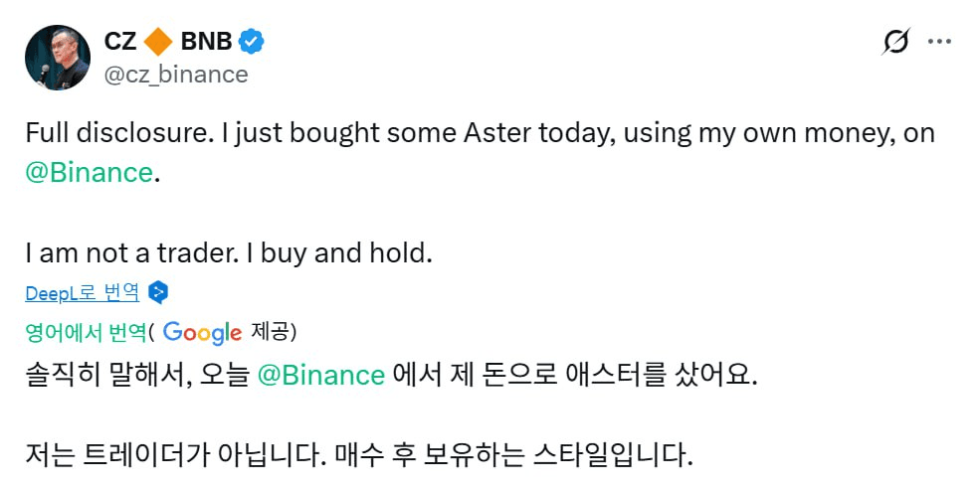Click the Google logo
Image resolution: width=980 pixels, height=492 pixels.
click(x=202, y=332)
